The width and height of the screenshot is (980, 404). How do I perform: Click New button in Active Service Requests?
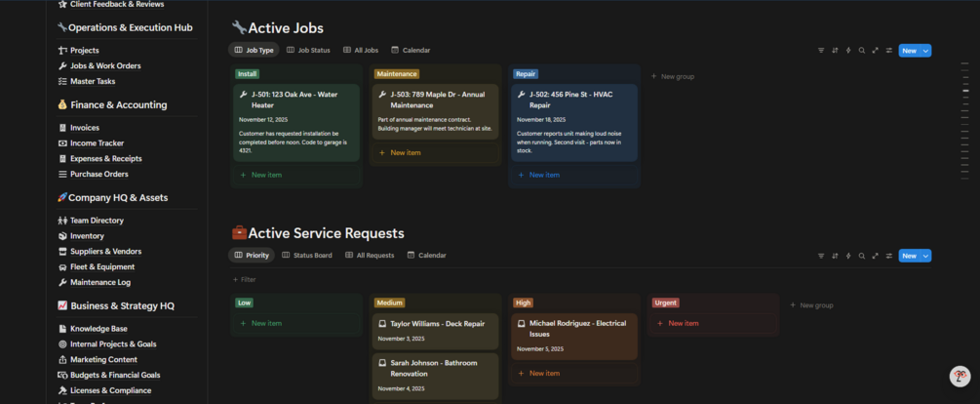(x=910, y=256)
